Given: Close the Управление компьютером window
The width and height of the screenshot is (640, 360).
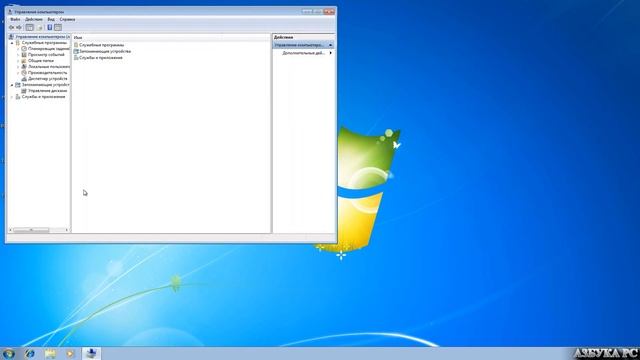Looking at the screenshot, I should click(329, 12).
